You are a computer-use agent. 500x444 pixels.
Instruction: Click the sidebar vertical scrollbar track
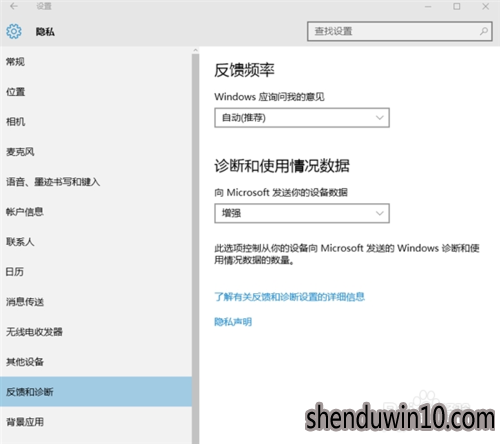coord(196,248)
